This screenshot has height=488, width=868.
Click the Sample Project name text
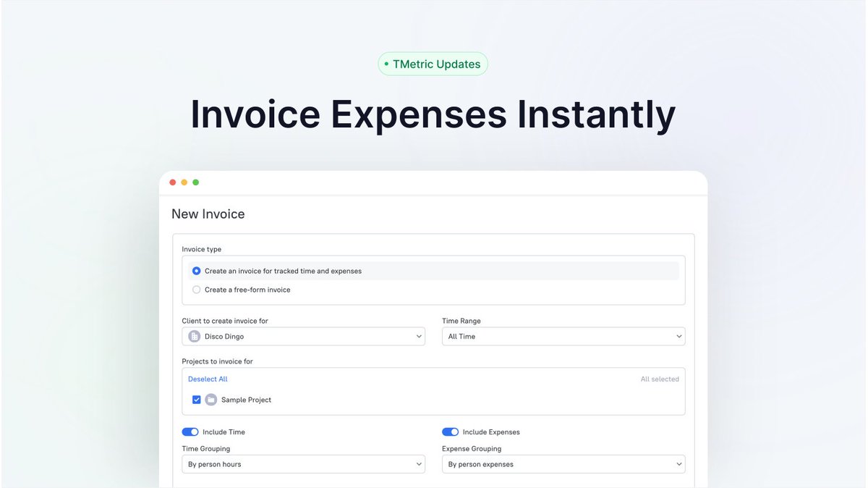[x=246, y=400]
